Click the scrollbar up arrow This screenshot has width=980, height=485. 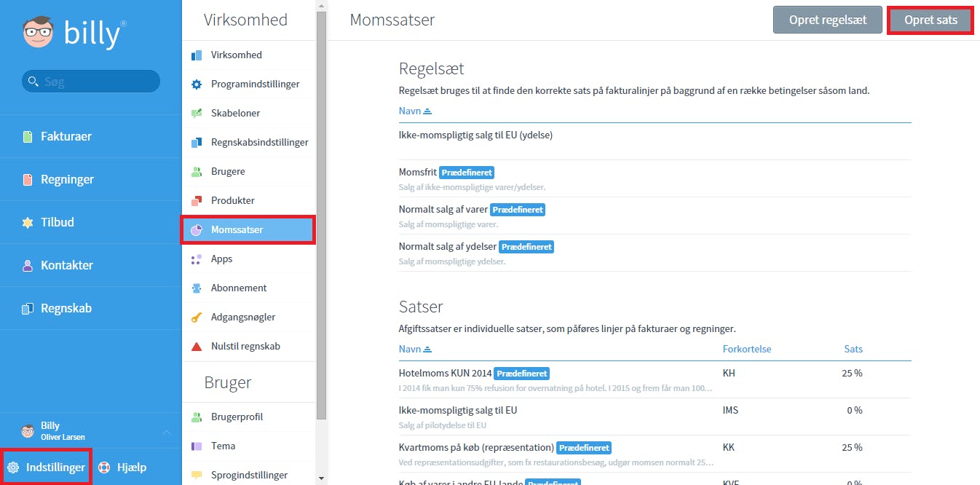pyautogui.click(x=321, y=6)
